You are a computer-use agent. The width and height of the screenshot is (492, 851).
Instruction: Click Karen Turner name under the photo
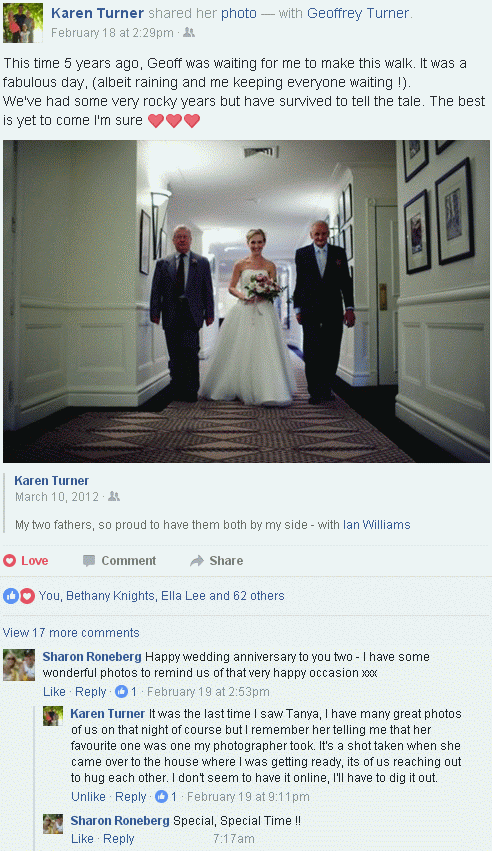point(52,481)
